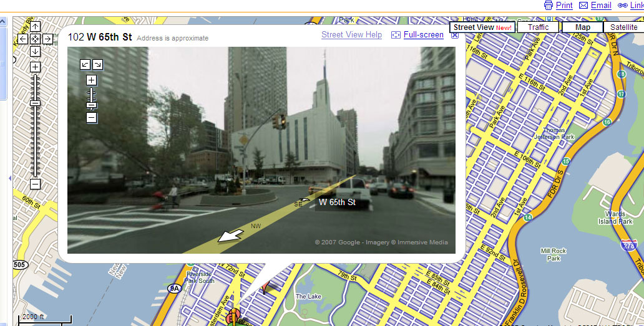
Task: Click the Riverside Park South label
Action: tap(199, 277)
